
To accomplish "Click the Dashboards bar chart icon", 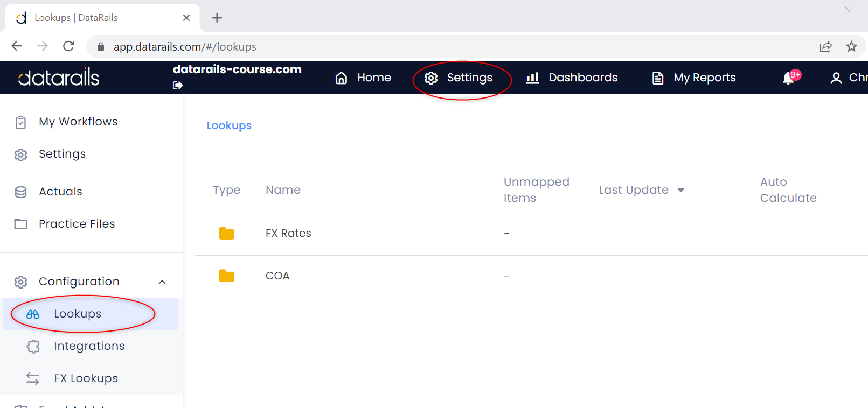I will [x=532, y=78].
